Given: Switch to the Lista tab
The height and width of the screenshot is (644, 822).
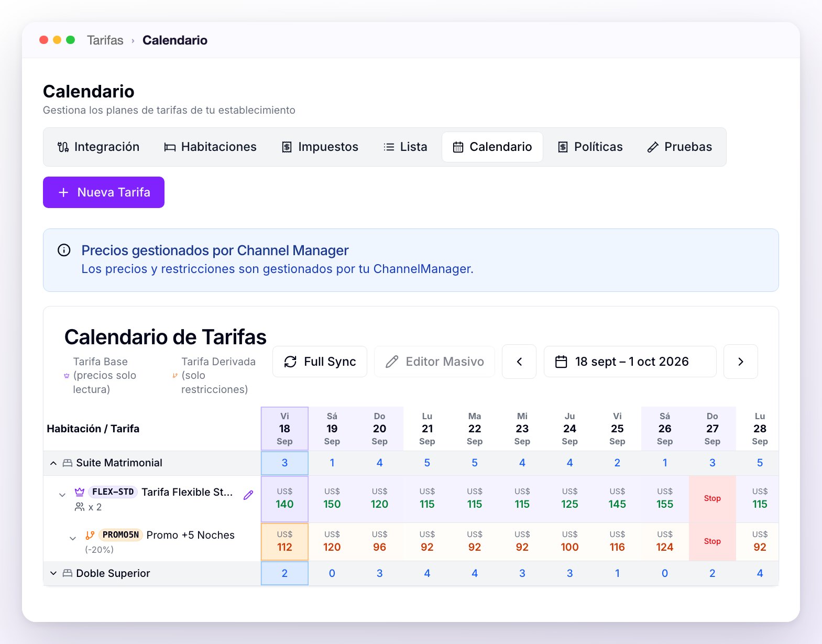Looking at the screenshot, I should tap(405, 147).
